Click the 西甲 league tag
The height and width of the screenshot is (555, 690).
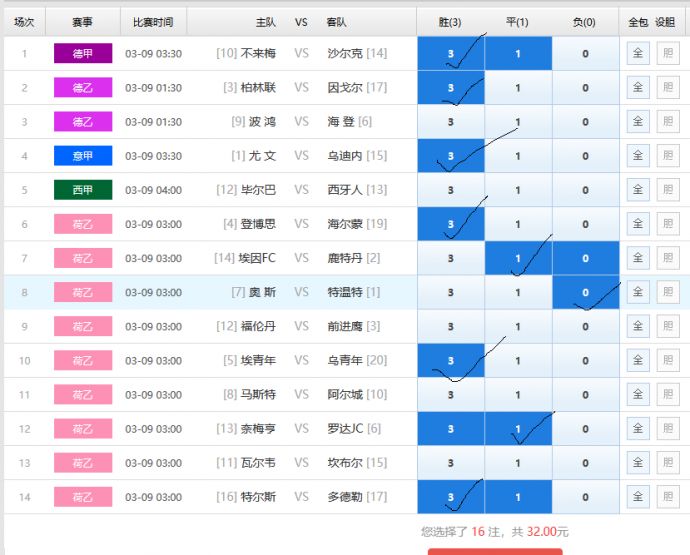point(83,190)
